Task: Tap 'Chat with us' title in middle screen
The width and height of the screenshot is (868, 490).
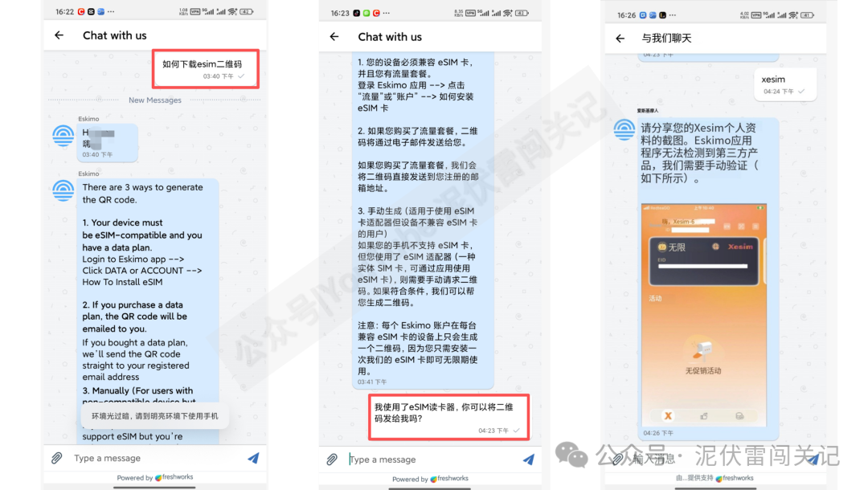Action: point(390,37)
